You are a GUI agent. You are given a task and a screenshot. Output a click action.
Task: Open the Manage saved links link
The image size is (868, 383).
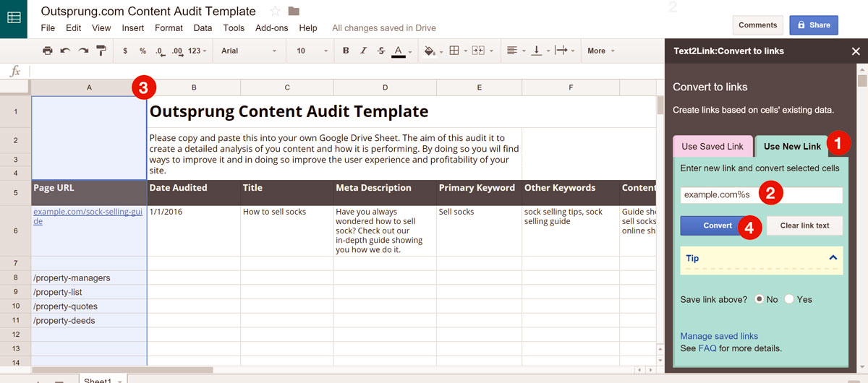click(x=719, y=336)
